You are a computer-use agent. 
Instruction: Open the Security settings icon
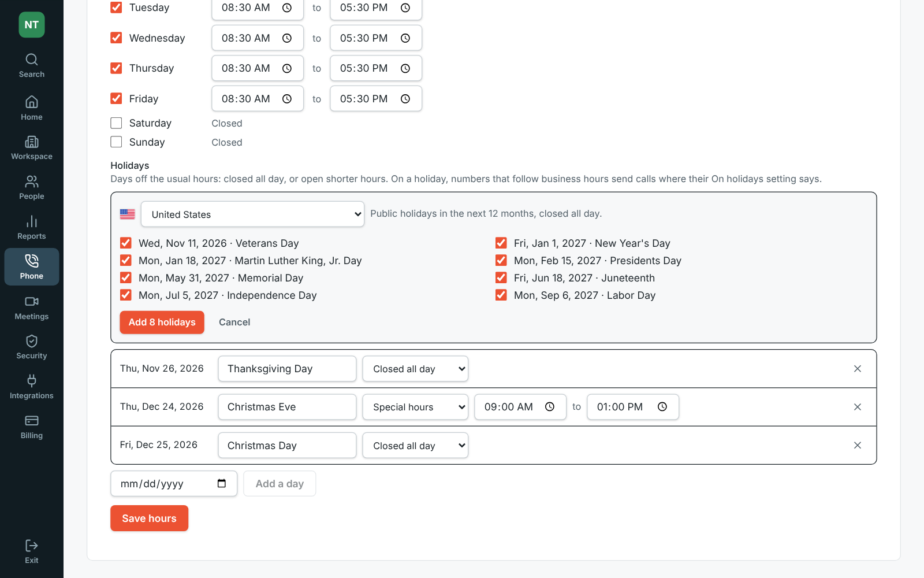[x=31, y=341]
